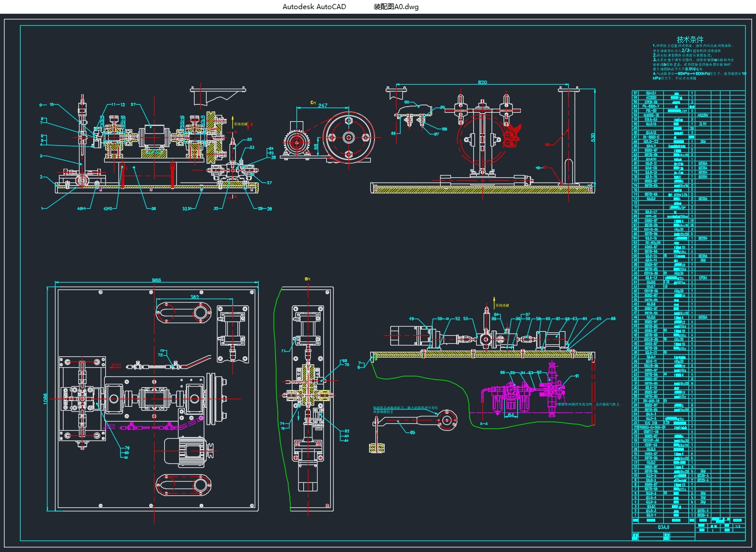The height and width of the screenshot is (552, 756).
Task: Select part balloon number 97
Action: [133, 105]
